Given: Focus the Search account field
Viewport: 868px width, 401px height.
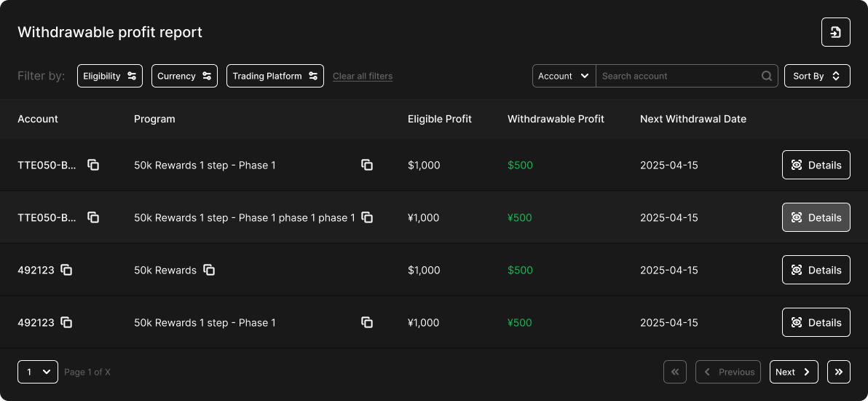Looking at the screenshot, I should 677,76.
